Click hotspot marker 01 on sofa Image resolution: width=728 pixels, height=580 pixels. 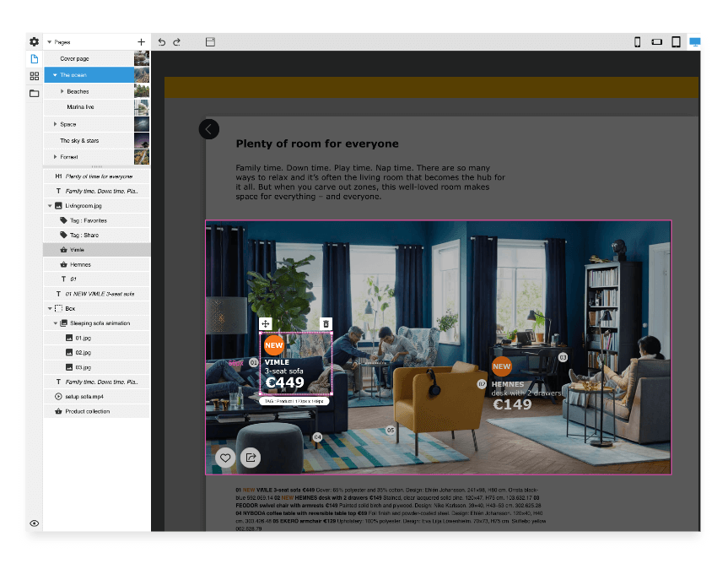pos(254,362)
